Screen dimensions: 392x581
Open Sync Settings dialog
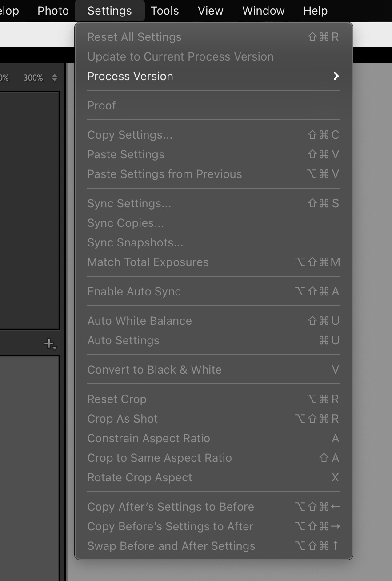(129, 203)
